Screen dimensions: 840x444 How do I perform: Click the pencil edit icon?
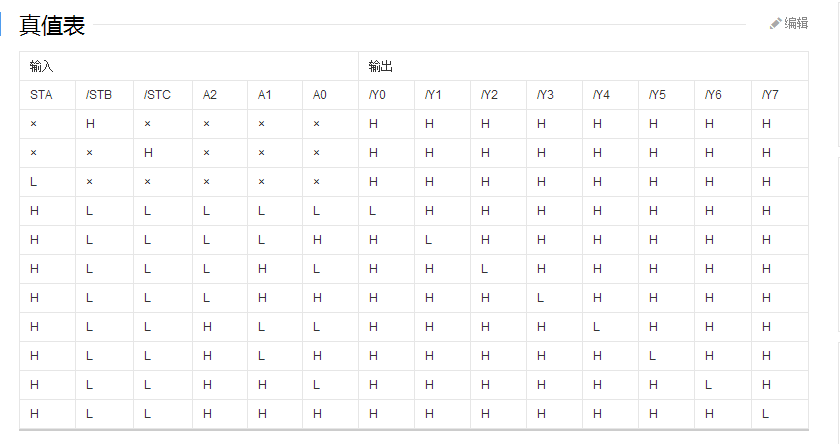(776, 23)
